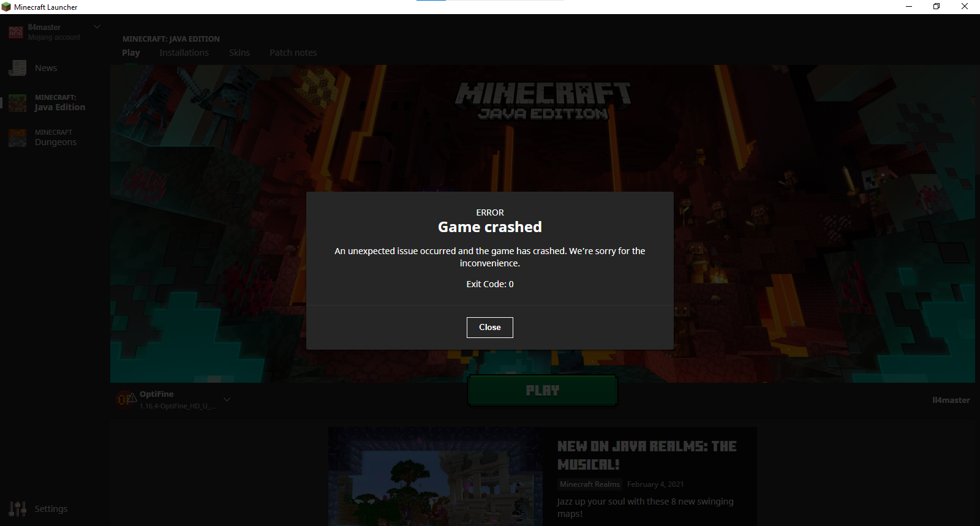This screenshot has width=980, height=526.
Task: Click the February 4, 2021 date text
Action: pos(655,484)
